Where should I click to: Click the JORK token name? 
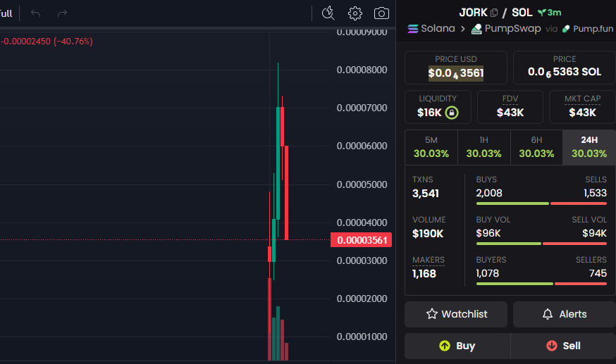(474, 13)
